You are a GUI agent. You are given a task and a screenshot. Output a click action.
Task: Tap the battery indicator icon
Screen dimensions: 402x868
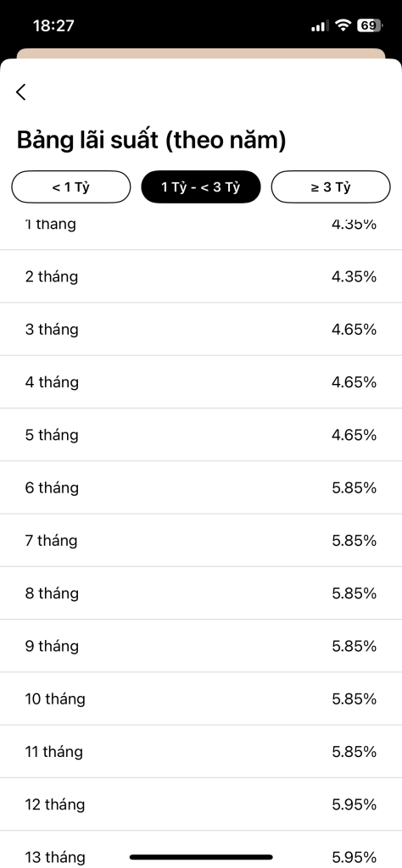[x=370, y=25]
